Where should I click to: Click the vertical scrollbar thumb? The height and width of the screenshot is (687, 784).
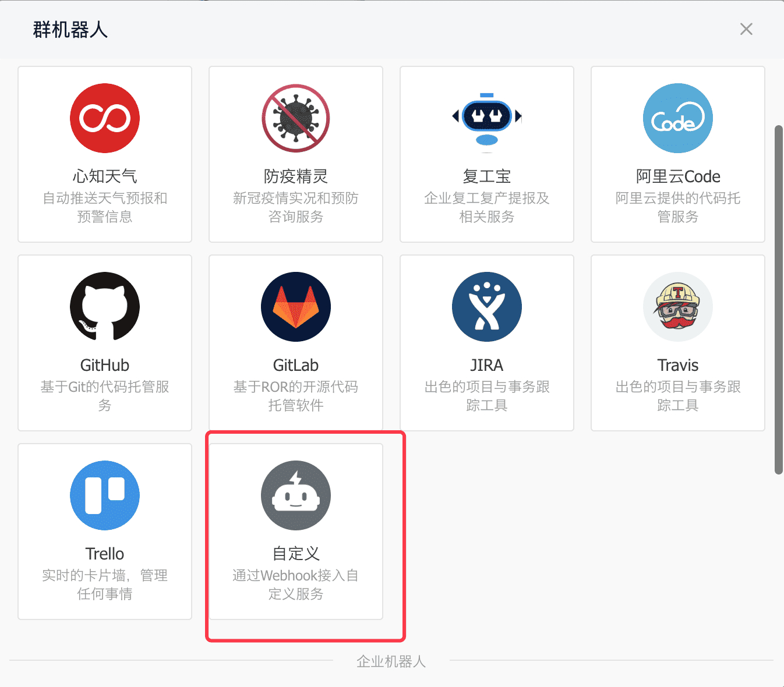[x=779, y=300]
